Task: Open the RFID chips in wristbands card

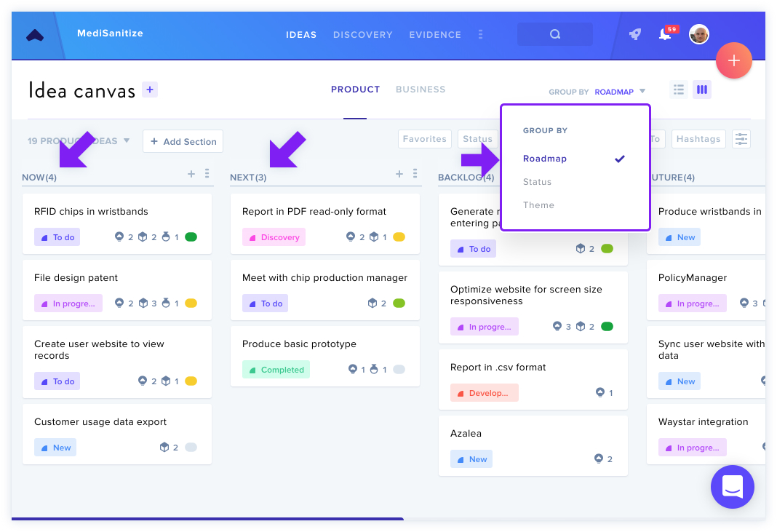Action: tap(117, 224)
